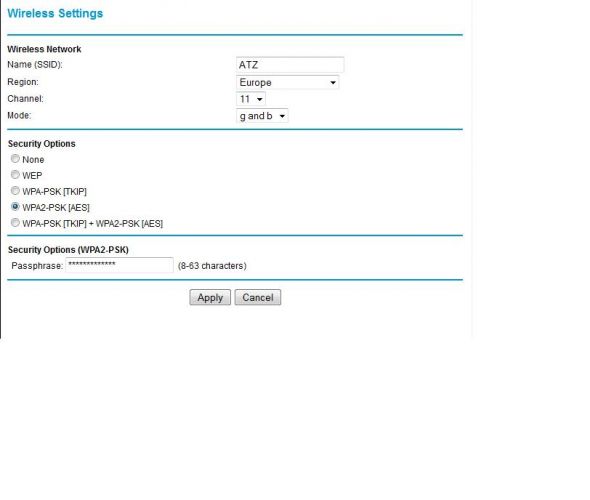
Task: Click the Passphrase: label text
Action: tap(37, 266)
